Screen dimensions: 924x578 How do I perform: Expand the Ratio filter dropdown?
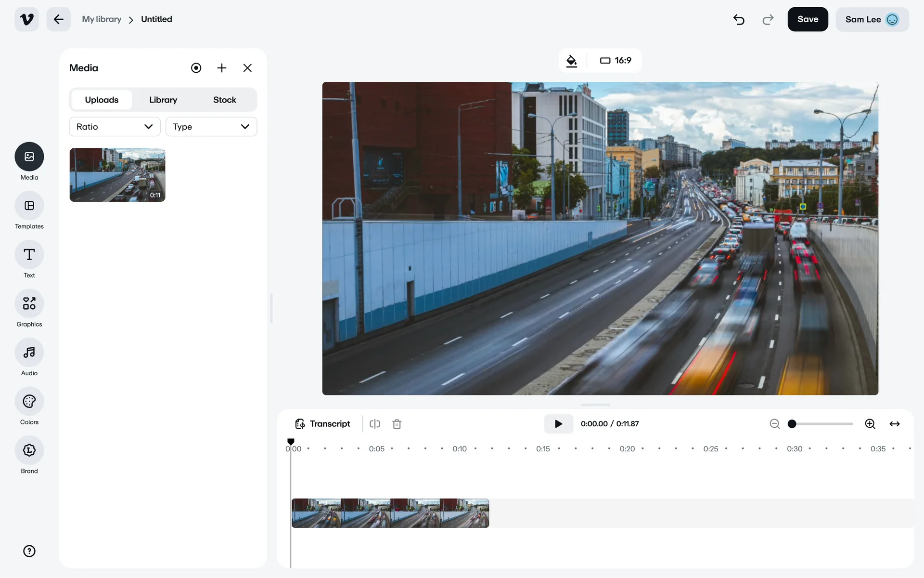(x=115, y=127)
